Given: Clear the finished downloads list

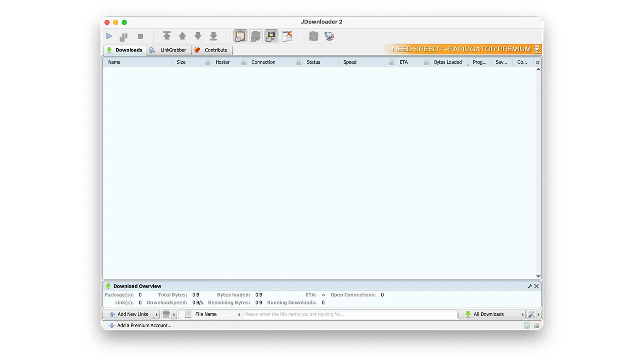Looking at the screenshot, I should point(287,36).
